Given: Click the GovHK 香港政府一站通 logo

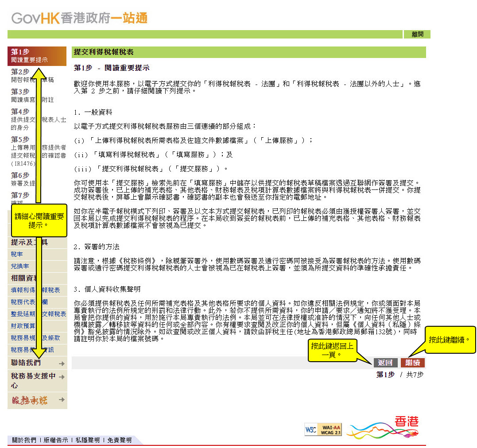Looking at the screenshot, I should [79, 18].
